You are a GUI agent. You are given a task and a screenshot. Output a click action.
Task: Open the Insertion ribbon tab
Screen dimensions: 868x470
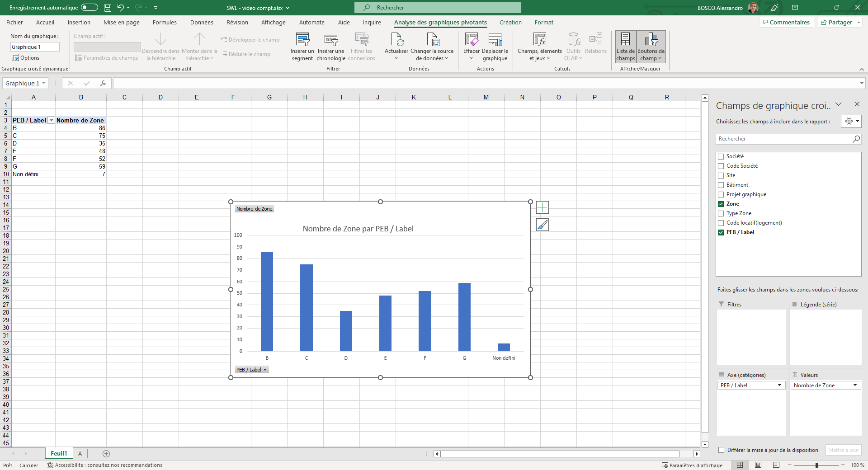point(79,22)
